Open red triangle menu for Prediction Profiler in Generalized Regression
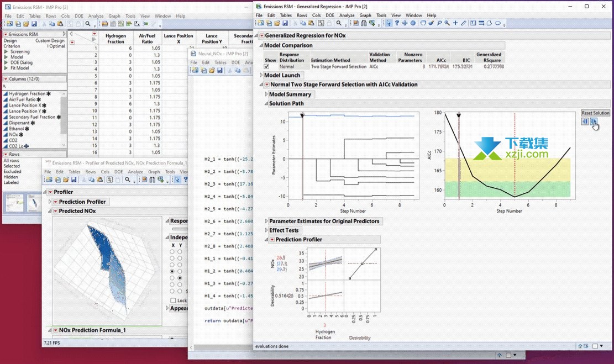This screenshot has height=364, width=614. click(272, 240)
